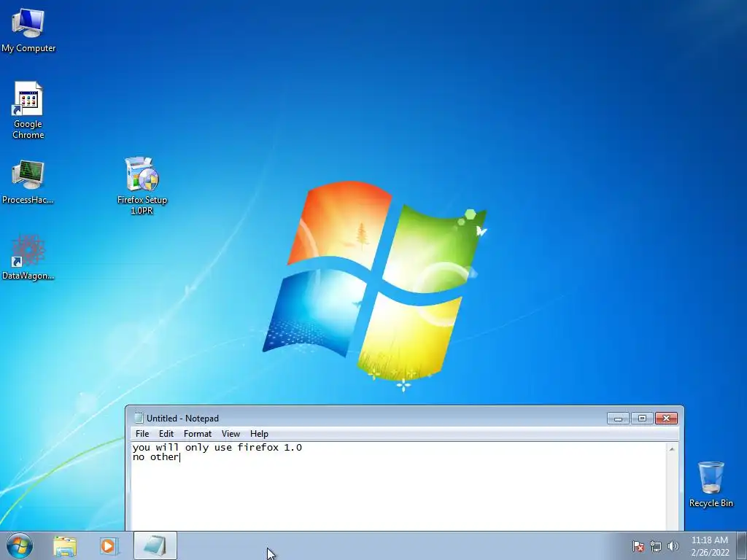Image resolution: width=747 pixels, height=560 pixels.
Task: Click the Notepad taskbar button
Action: click(x=155, y=545)
